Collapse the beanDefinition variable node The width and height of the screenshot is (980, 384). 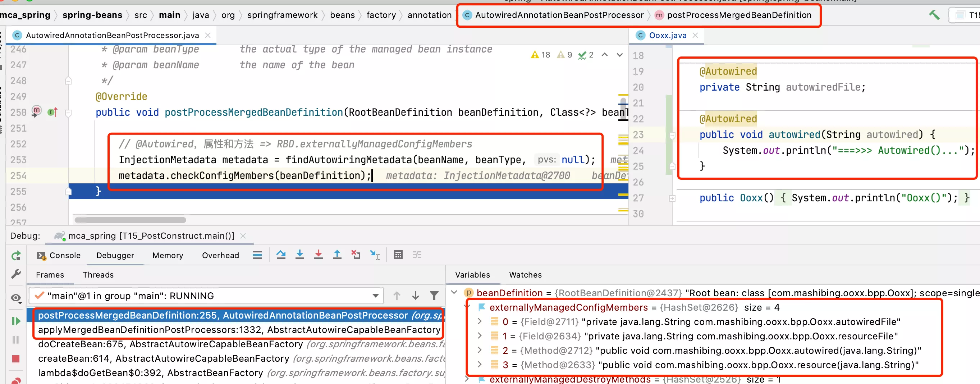(x=454, y=292)
